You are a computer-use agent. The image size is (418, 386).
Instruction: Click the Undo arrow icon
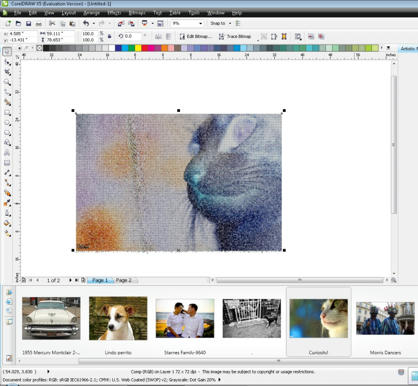[x=86, y=23]
